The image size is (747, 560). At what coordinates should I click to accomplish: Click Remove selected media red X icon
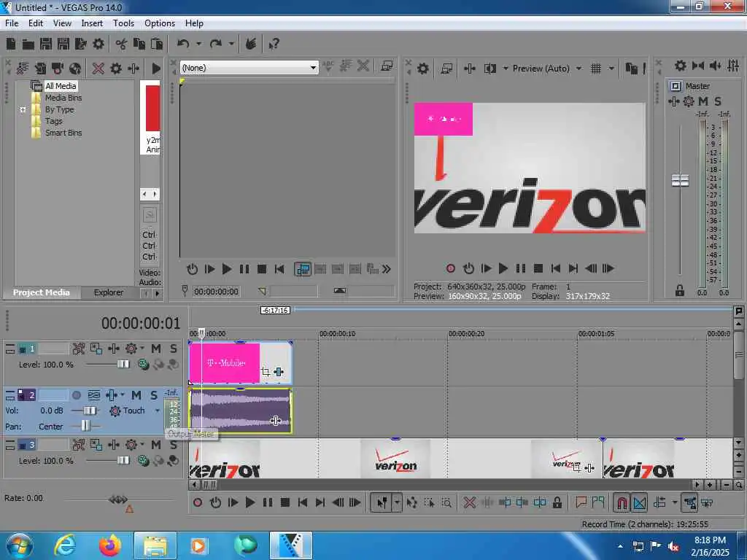pyautogui.click(x=98, y=68)
